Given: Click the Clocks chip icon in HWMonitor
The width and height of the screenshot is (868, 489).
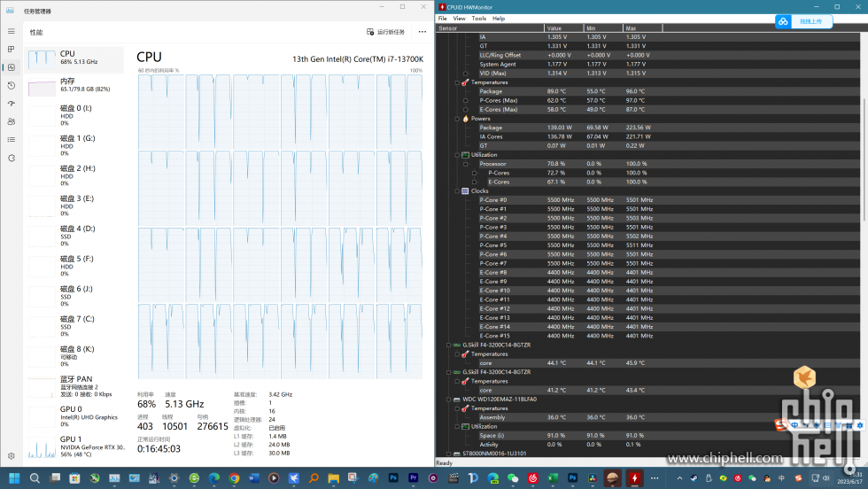Looking at the screenshot, I should pos(465,191).
